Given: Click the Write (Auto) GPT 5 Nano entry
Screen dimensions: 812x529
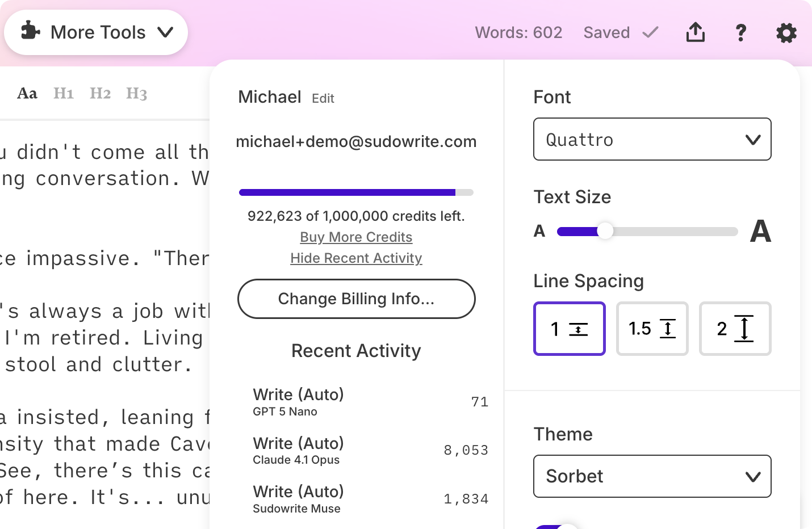Looking at the screenshot, I should [x=370, y=402].
